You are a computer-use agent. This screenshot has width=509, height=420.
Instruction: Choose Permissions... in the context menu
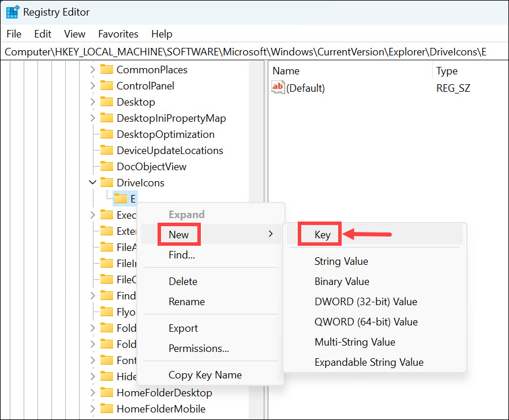click(x=211, y=348)
